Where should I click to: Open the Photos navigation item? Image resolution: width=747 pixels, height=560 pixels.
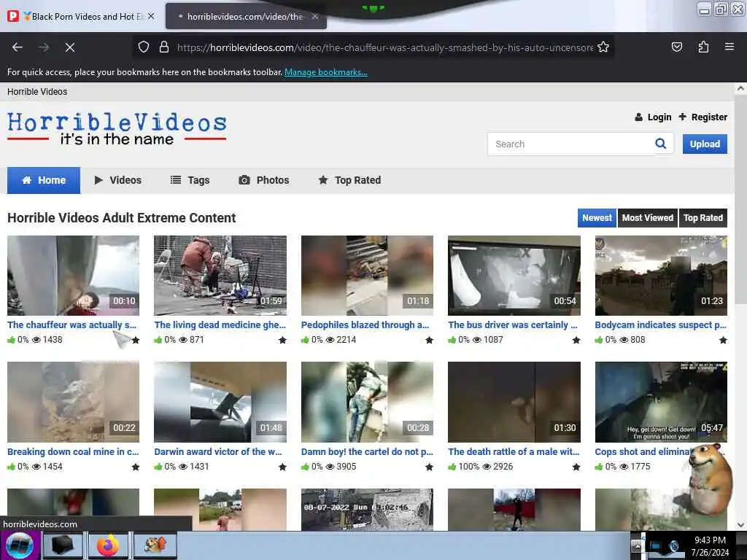coord(264,180)
